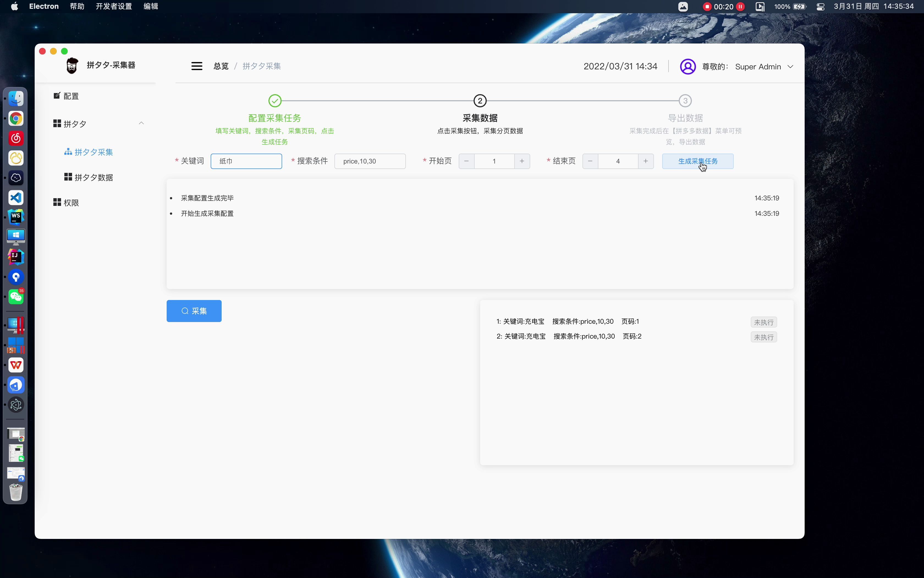Screen dimensions: 924x578
Task: Open IntelliJ IDEA from the dock
Action: click(x=16, y=257)
